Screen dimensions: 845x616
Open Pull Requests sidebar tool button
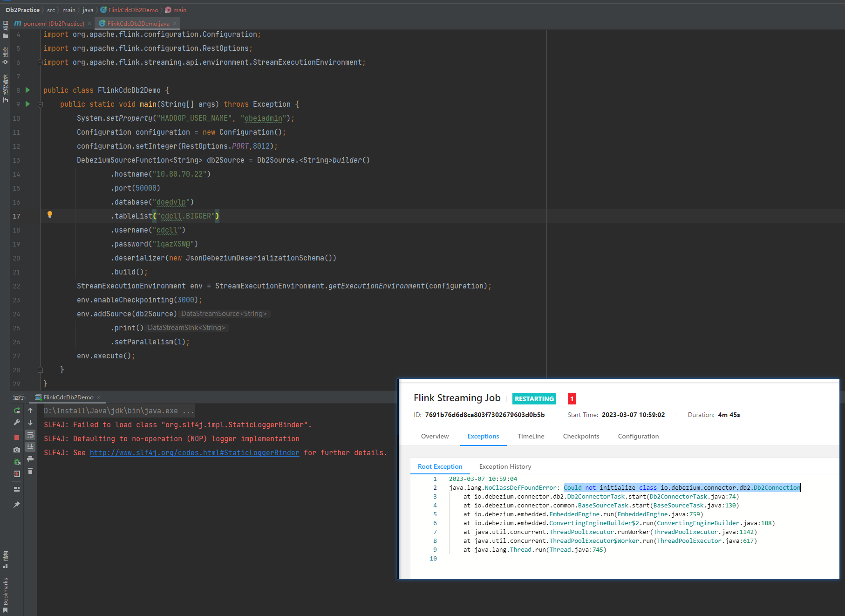(x=6, y=89)
